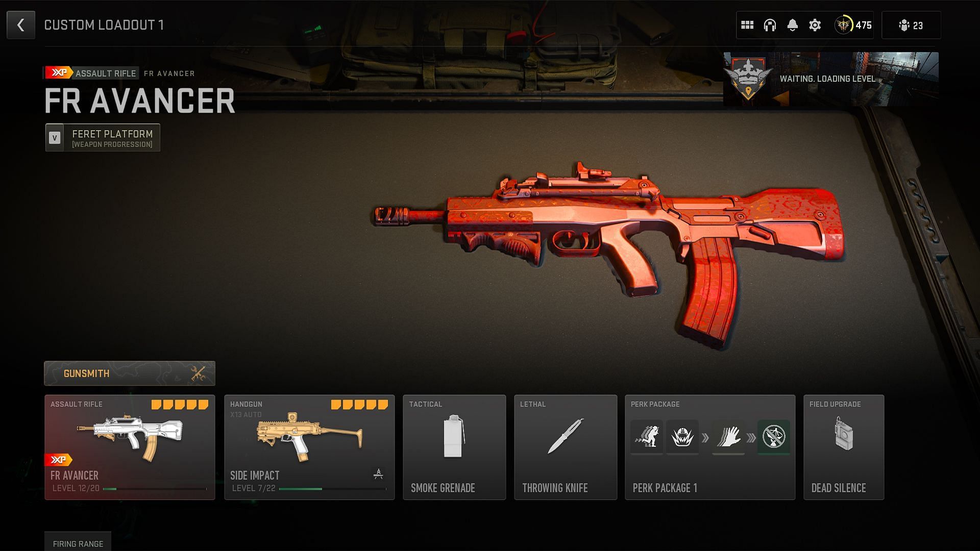The height and width of the screenshot is (551, 980).
Task: Open the settings gear menu
Action: click(815, 25)
